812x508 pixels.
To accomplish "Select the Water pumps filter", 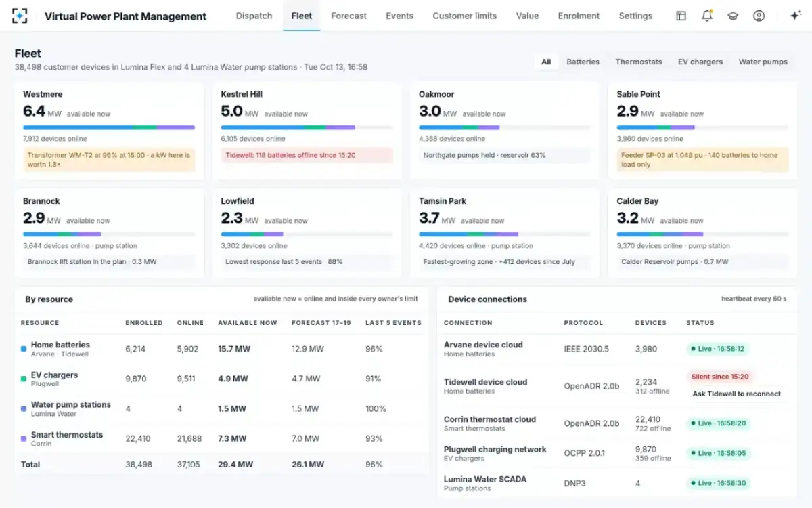I will 763,62.
